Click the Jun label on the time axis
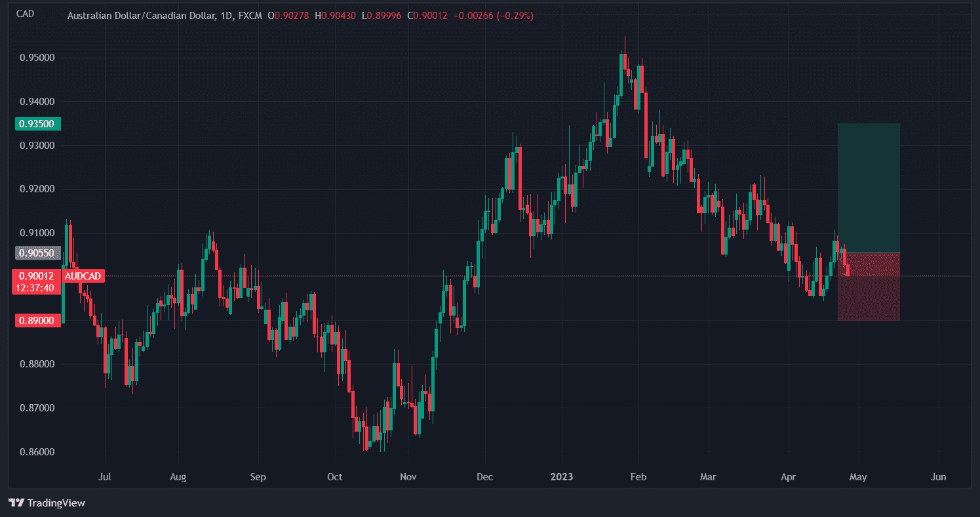 (x=939, y=477)
